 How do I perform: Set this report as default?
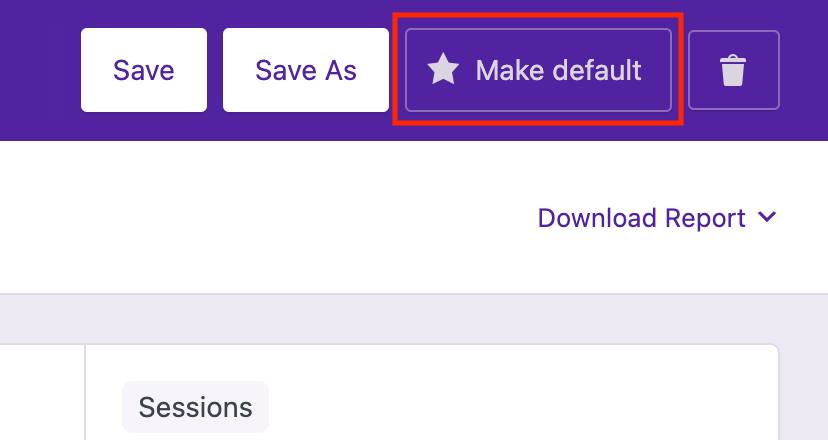(x=538, y=70)
